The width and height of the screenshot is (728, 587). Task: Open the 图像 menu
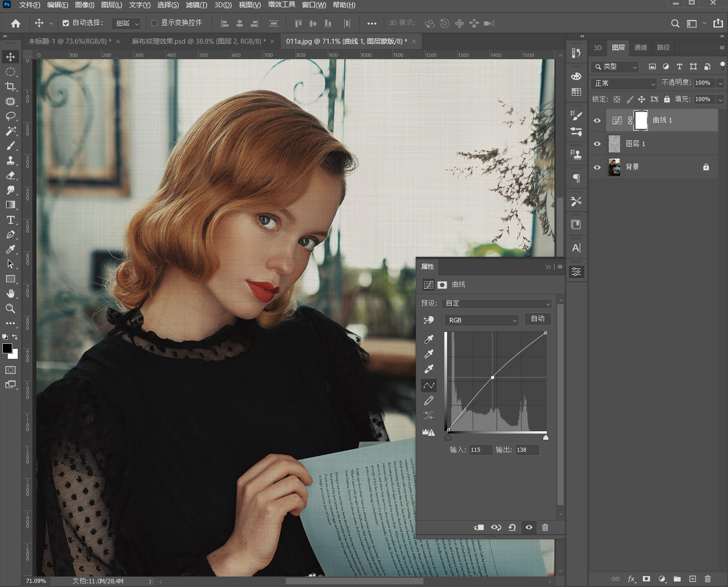[x=85, y=5]
